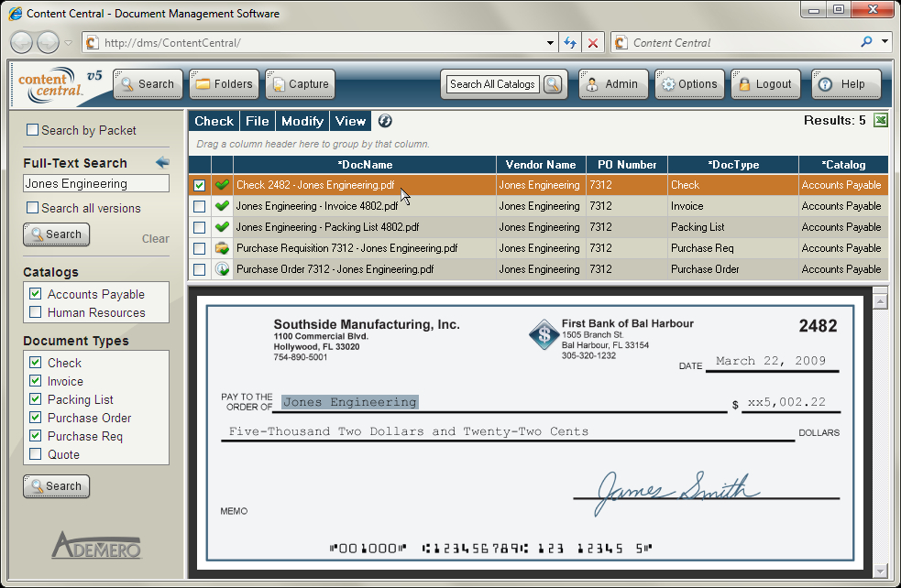Click the browser Forward arrow button
This screenshot has width=901, height=588.
coord(48,42)
